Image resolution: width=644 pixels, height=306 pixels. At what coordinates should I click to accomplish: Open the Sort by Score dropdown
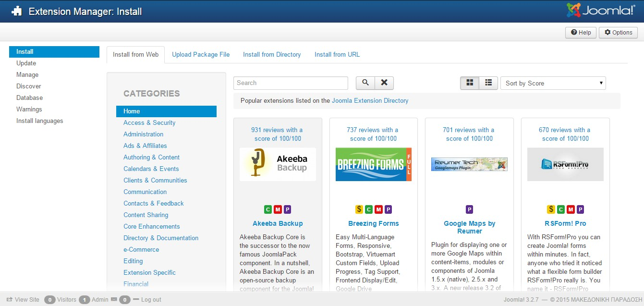[553, 83]
